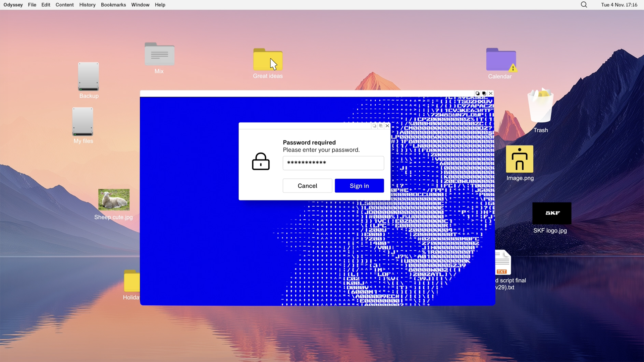The image size is (644, 362).
Task: Click into the password input field
Action: (333, 163)
